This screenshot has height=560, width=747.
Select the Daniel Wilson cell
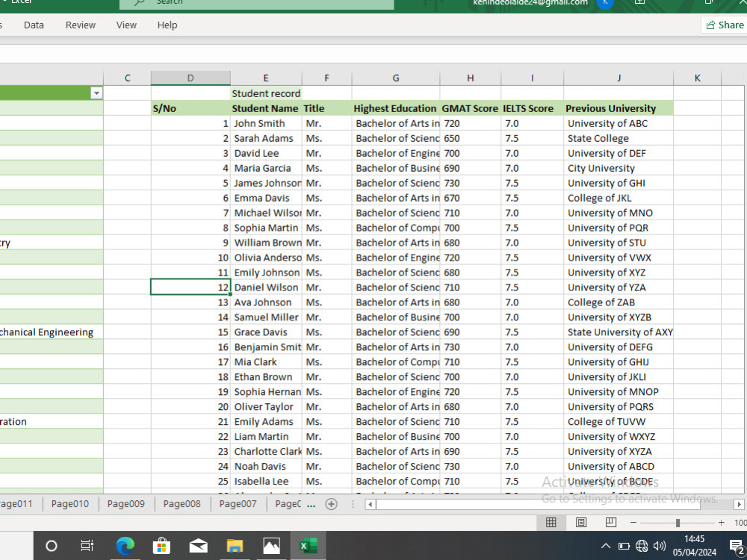pos(266,287)
